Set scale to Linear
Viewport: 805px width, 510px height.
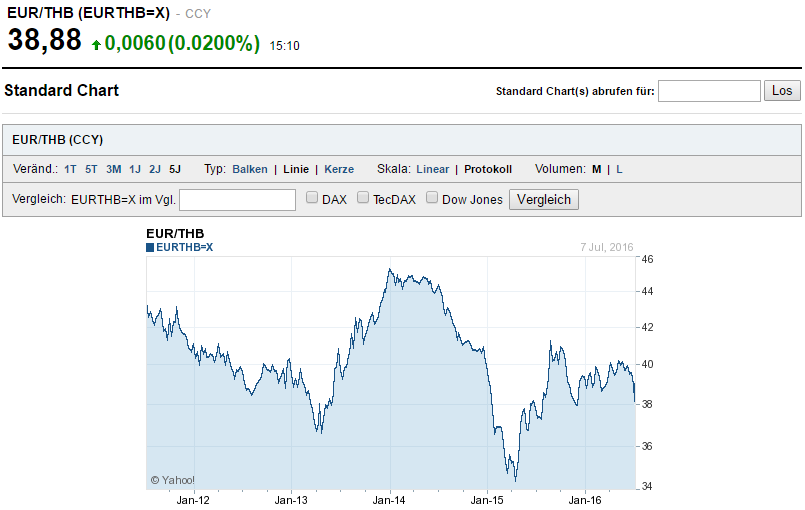pos(433,169)
